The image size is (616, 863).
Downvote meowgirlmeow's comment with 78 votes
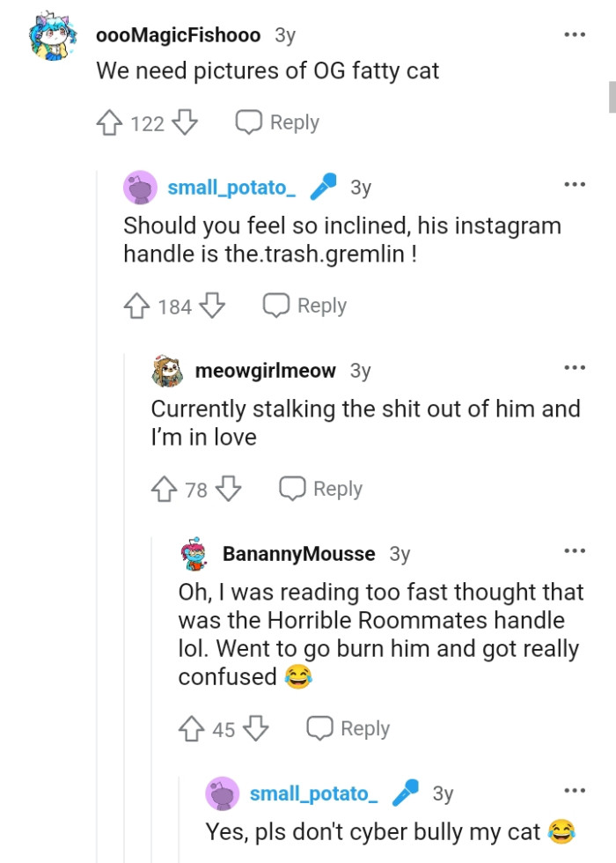click(x=228, y=490)
